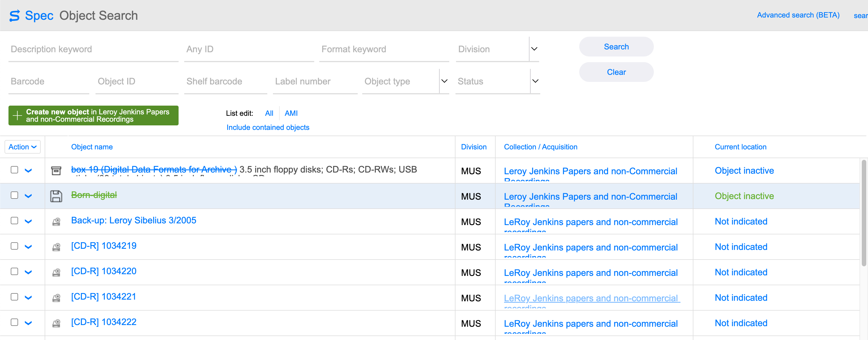Tick checkbox for Back-up: Leroy Sibelius row

14,221
